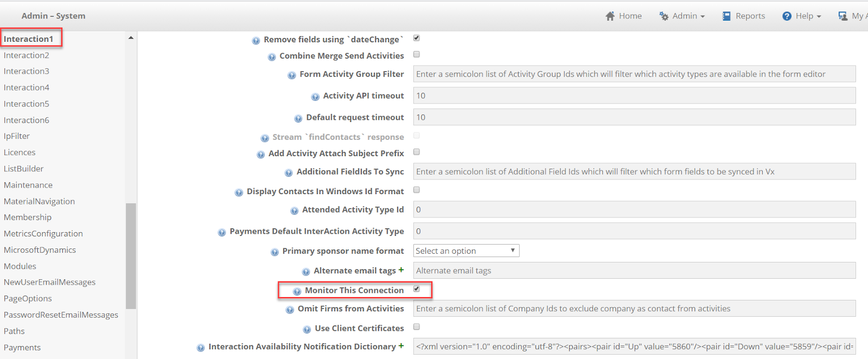868x359 pixels.
Task: Select Interaction3 in the left sidebar
Action: click(27, 71)
